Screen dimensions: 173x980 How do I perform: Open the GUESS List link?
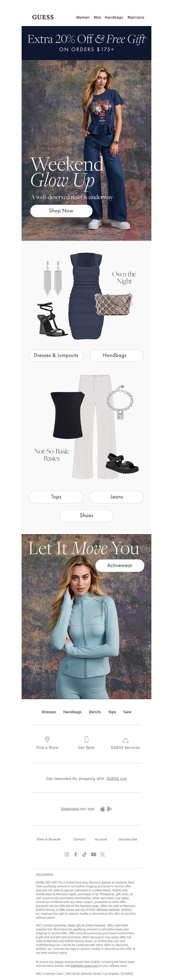pos(117,778)
